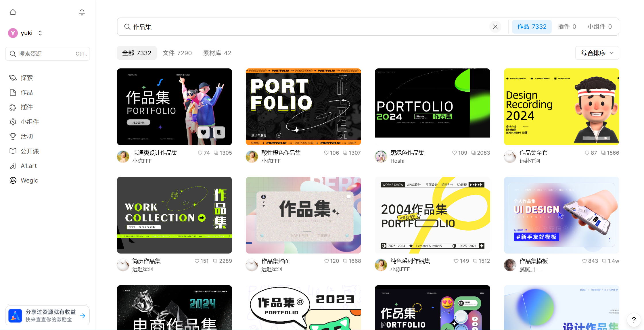644x330 pixels.
Task: Switch to the 文件 7290 tab
Action: pyautogui.click(x=177, y=53)
